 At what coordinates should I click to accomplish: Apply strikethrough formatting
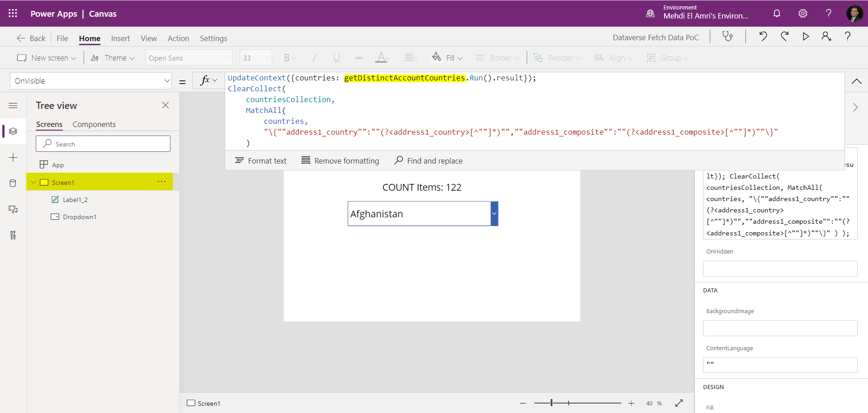359,57
